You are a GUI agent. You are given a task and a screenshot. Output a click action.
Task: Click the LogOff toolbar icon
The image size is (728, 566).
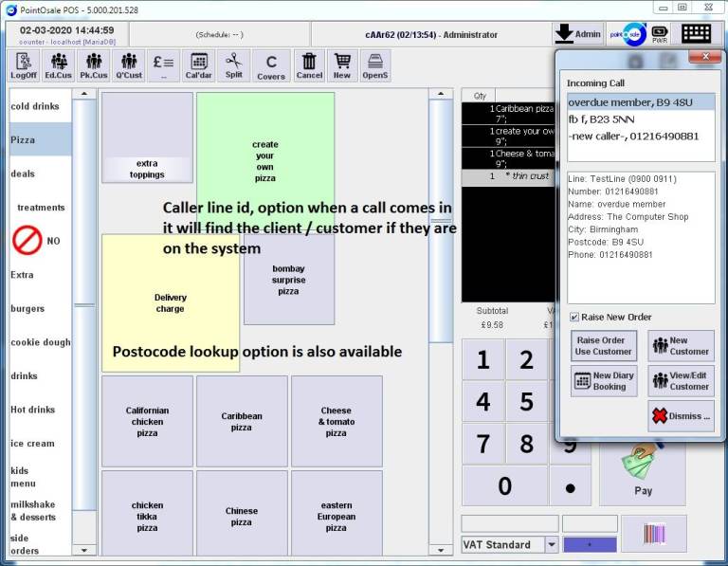point(24,65)
